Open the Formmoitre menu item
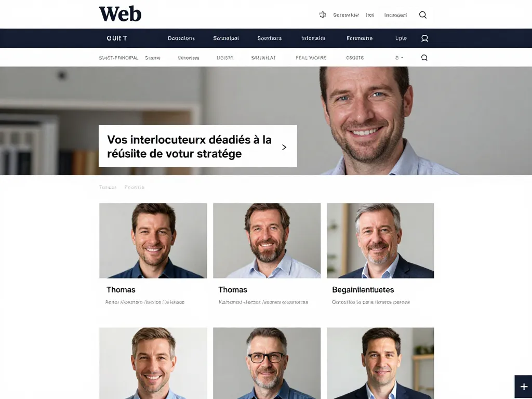Image resolution: width=532 pixels, height=399 pixels. pos(360,38)
